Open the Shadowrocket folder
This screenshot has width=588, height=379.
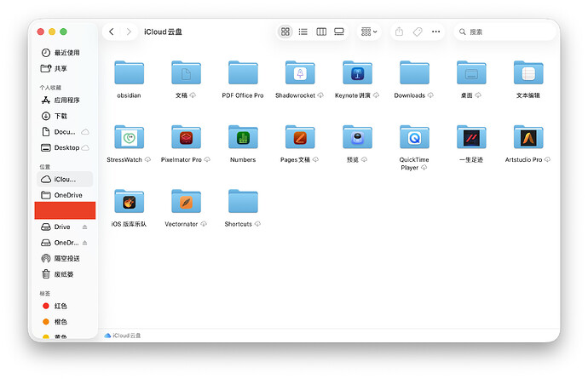pos(300,72)
